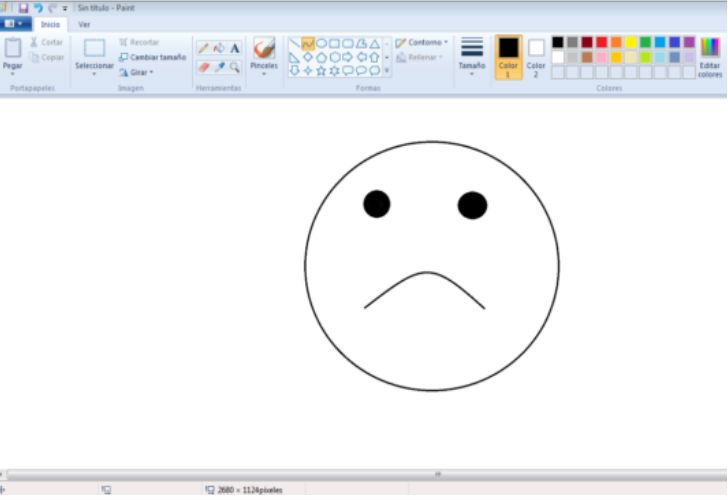Select the Pencil tool
728x500 pixels.
tap(203, 48)
